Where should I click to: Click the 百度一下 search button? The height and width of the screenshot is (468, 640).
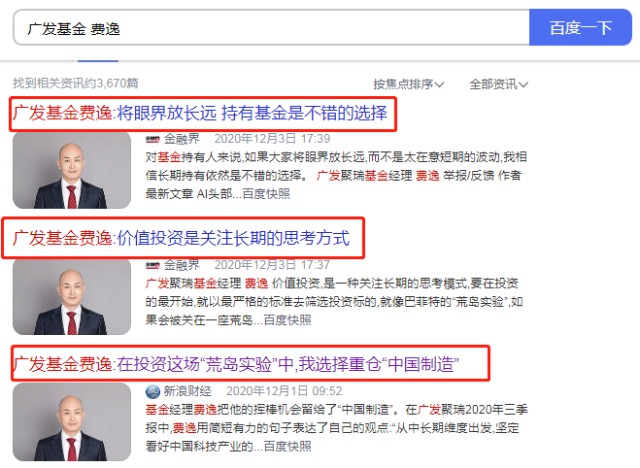tap(580, 28)
